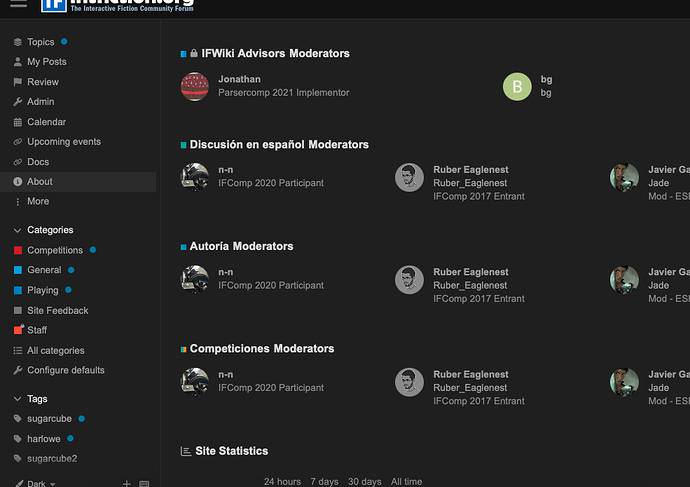Collapse the Categories section
Screen dimensions: 690x487
coord(50,230)
